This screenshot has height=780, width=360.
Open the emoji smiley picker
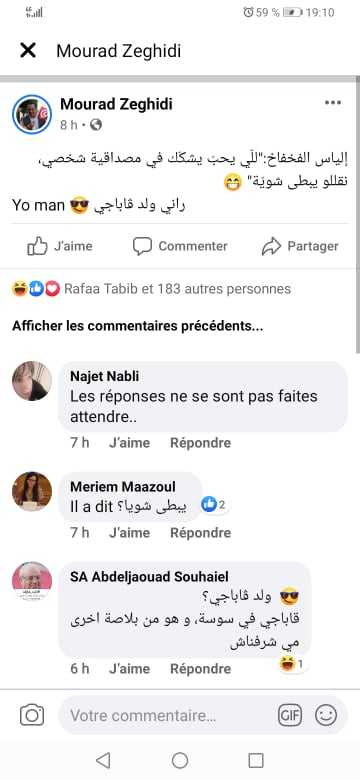(x=326, y=716)
